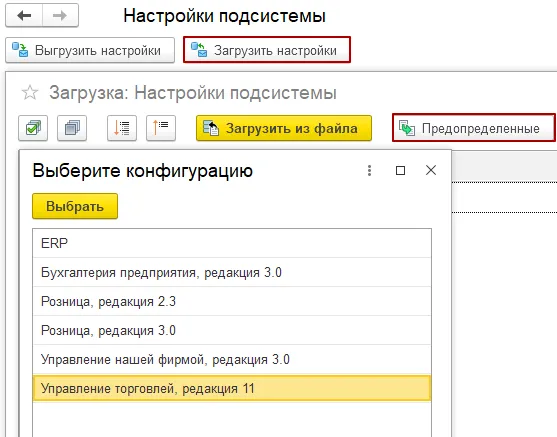Click Загрузить из файла button
This screenshot has height=437, width=557.
tap(284, 128)
